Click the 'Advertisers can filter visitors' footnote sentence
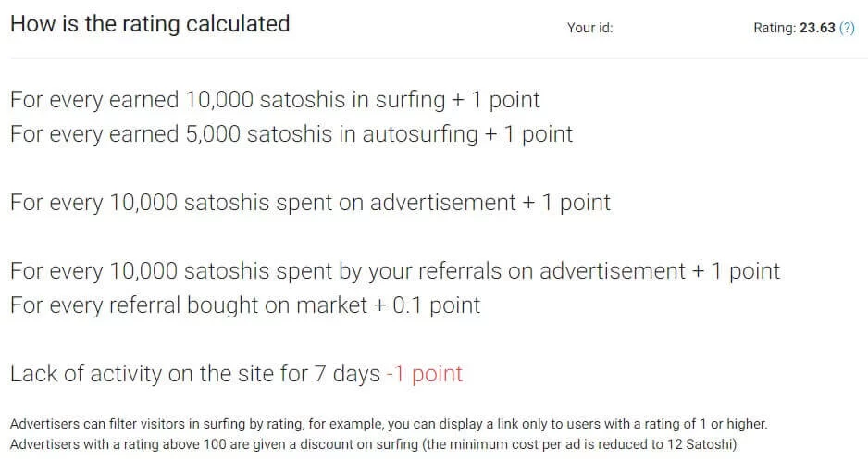The width and height of the screenshot is (868, 473). (389, 424)
